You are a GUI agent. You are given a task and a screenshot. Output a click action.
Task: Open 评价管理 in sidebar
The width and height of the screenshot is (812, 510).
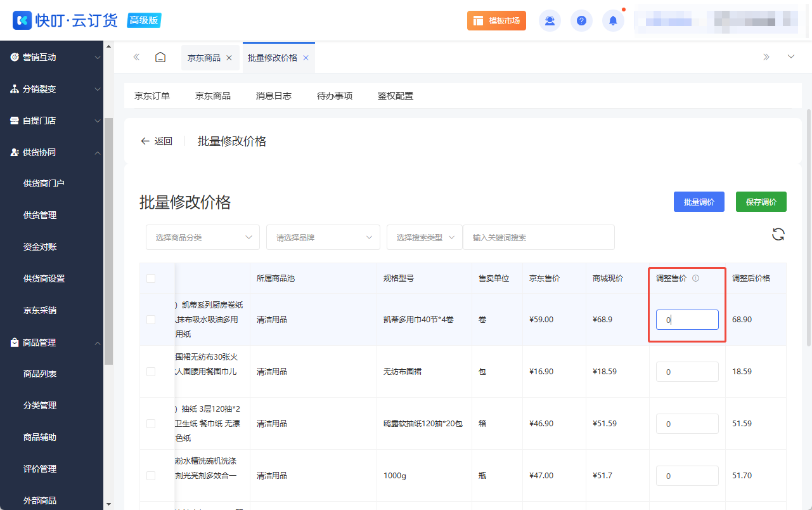click(40, 469)
